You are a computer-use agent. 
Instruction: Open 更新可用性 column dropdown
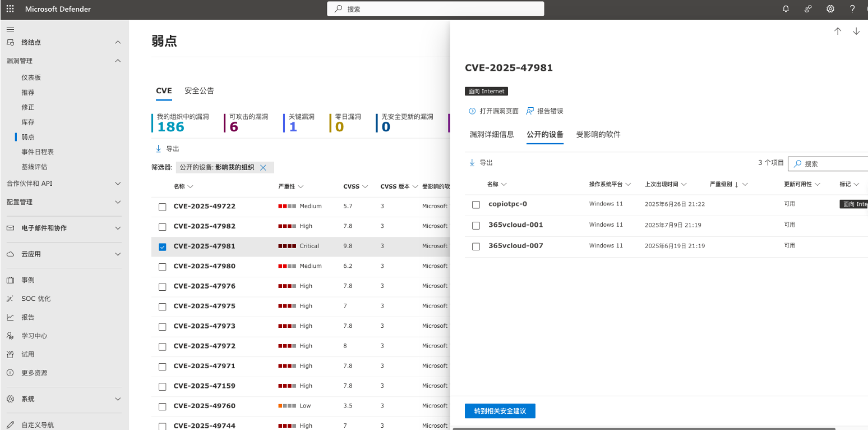point(818,184)
